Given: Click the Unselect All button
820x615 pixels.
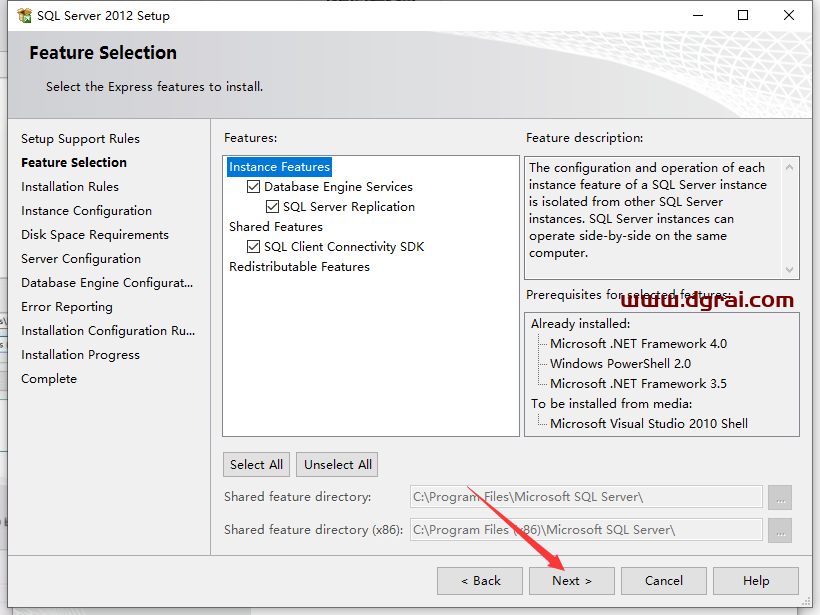Looking at the screenshot, I should [337, 464].
